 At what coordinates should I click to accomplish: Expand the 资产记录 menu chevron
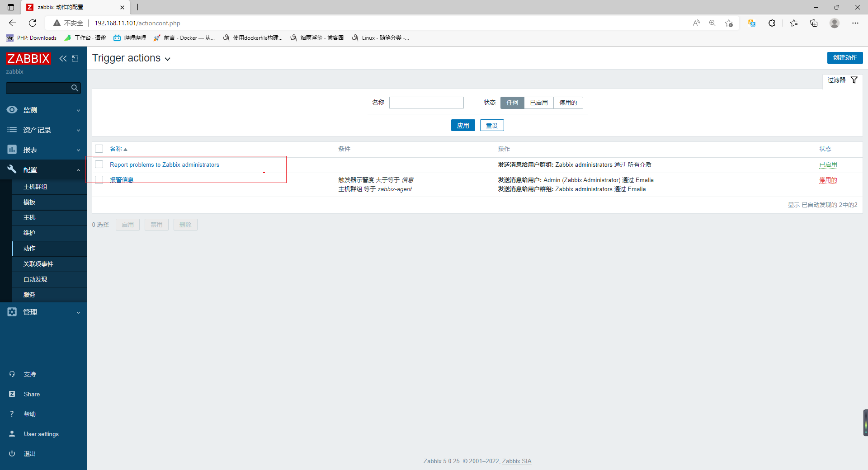pyautogui.click(x=78, y=130)
